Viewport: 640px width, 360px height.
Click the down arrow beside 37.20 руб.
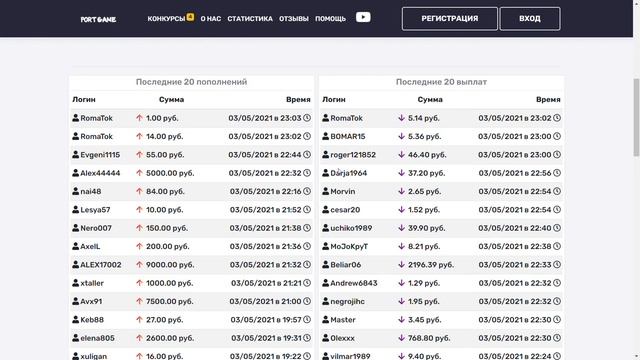coord(401,173)
